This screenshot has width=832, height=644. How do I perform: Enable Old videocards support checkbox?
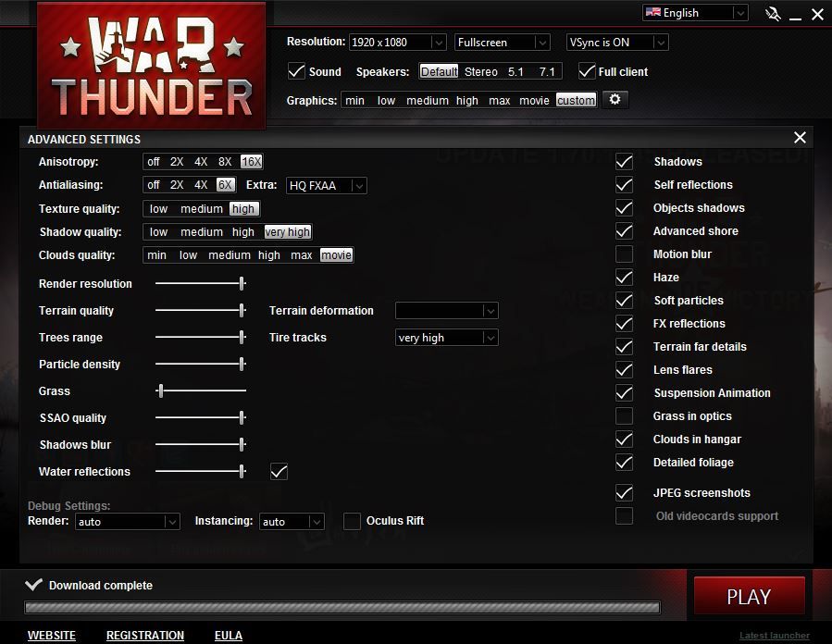[x=624, y=515]
